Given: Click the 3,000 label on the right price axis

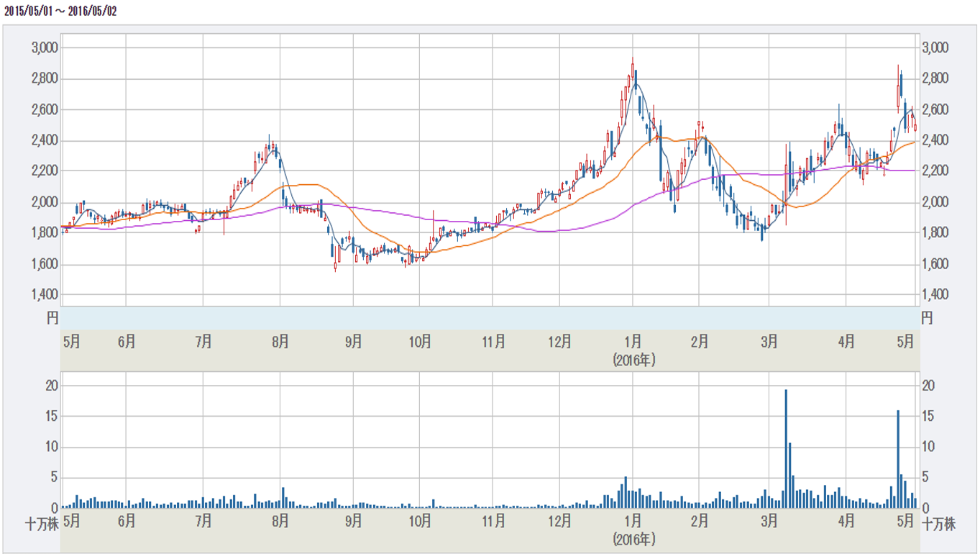Looking at the screenshot, I should click(935, 47).
